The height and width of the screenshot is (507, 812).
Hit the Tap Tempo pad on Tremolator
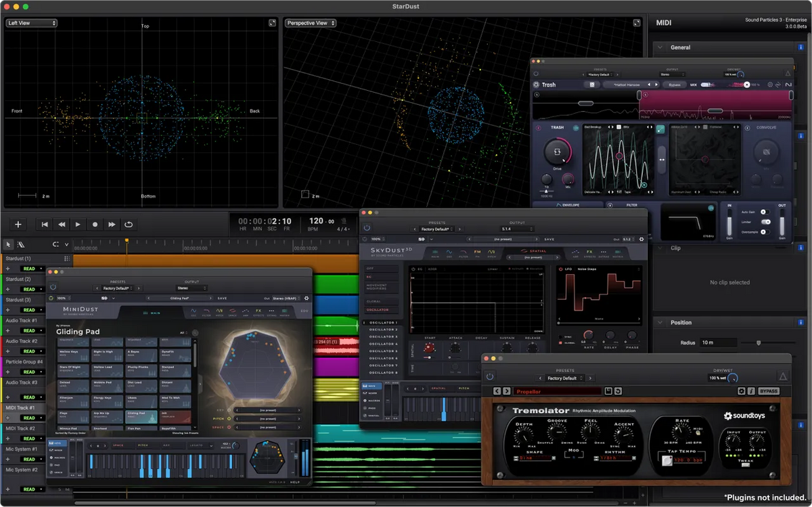pos(667,461)
